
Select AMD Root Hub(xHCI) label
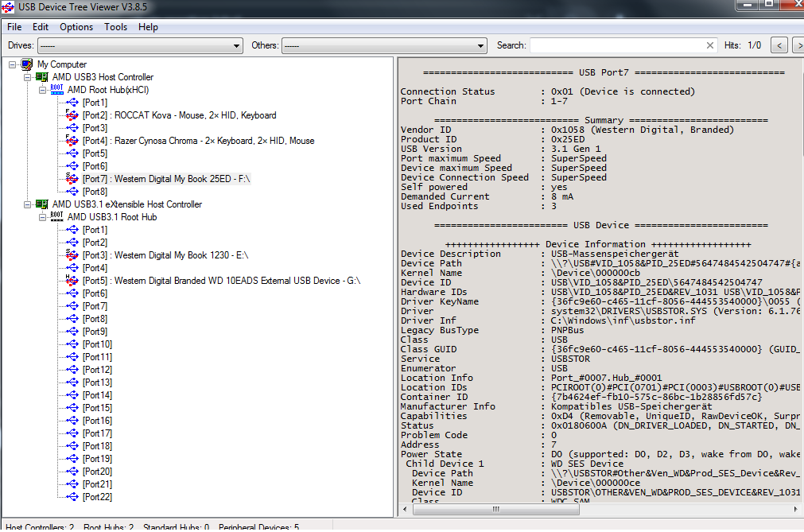pyautogui.click(x=108, y=90)
